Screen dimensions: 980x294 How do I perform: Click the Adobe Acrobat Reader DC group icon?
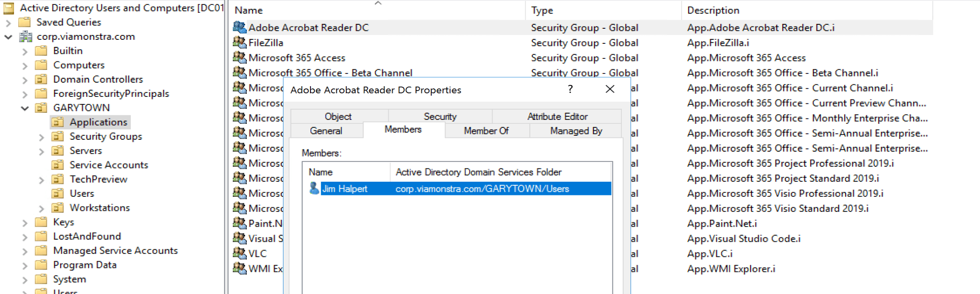tap(239, 27)
